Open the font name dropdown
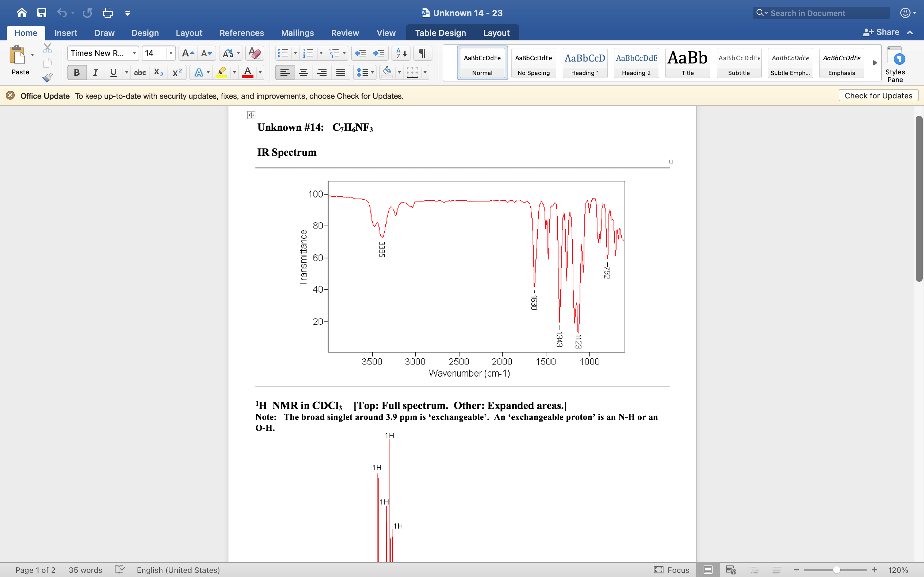The width and height of the screenshot is (924, 577). coord(134,53)
